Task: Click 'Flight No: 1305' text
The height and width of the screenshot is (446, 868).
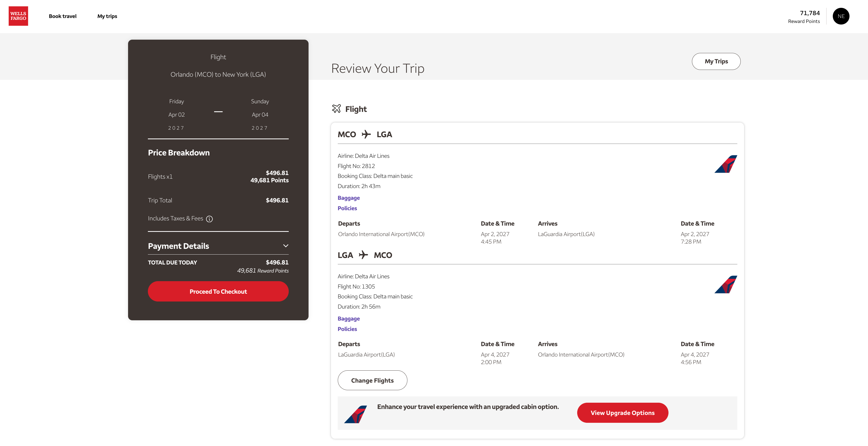Action: coord(356,286)
